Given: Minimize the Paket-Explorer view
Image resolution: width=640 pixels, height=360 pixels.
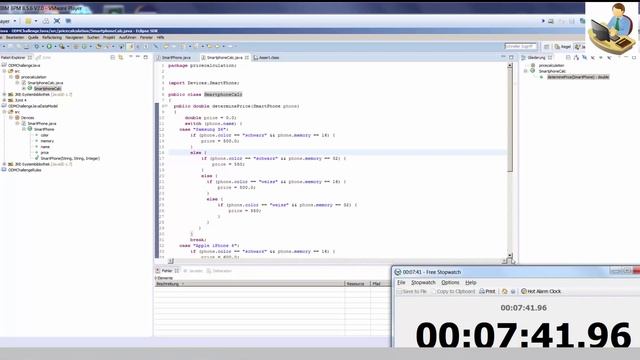Looking at the screenshot, I should pos(138,57).
